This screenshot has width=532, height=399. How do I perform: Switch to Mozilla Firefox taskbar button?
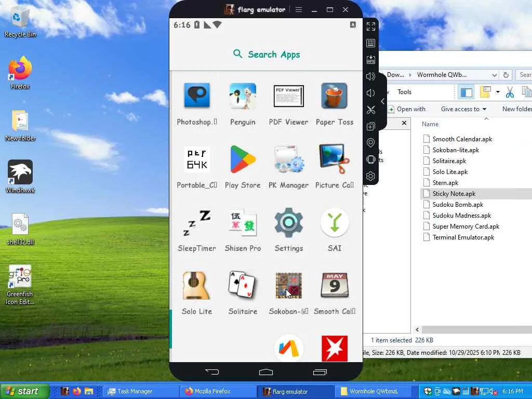(218, 391)
